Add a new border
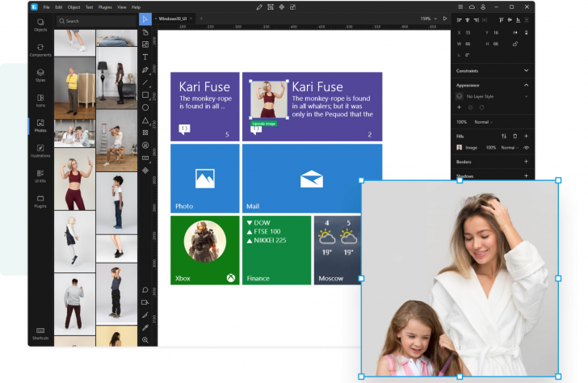 click(x=526, y=162)
